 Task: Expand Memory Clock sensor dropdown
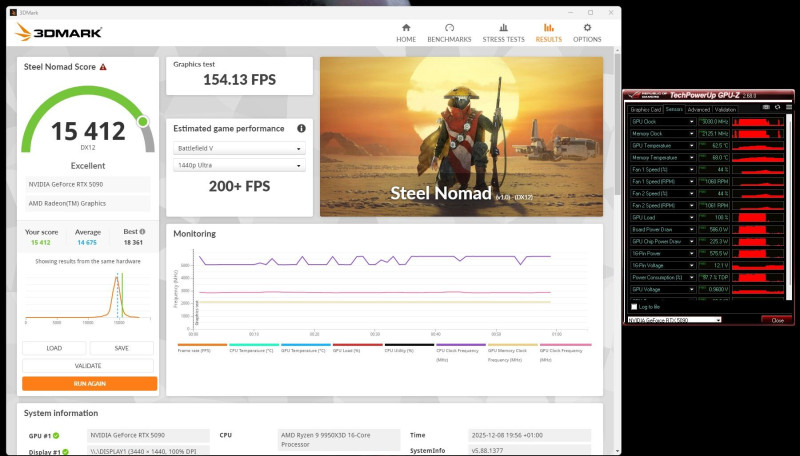pyautogui.click(x=692, y=134)
